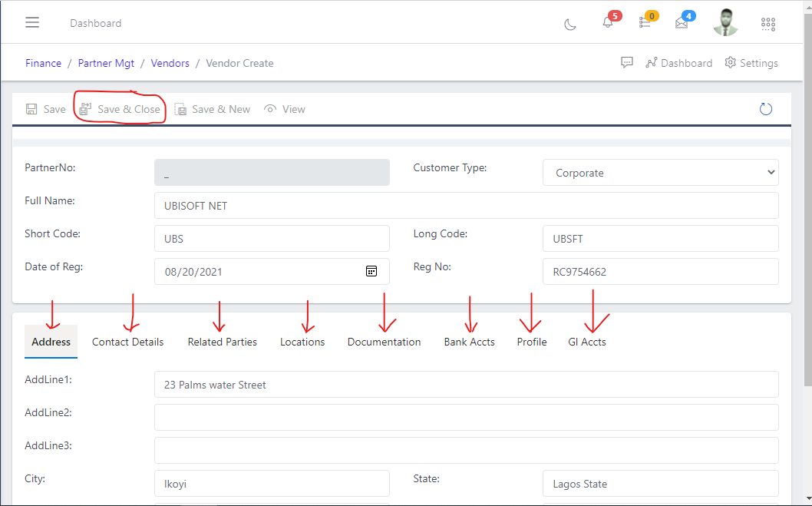The height and width of the screenshot is (506, 812).
Task: Refresh the form with the circular arrow icon
Action: (x=765, y=108)
